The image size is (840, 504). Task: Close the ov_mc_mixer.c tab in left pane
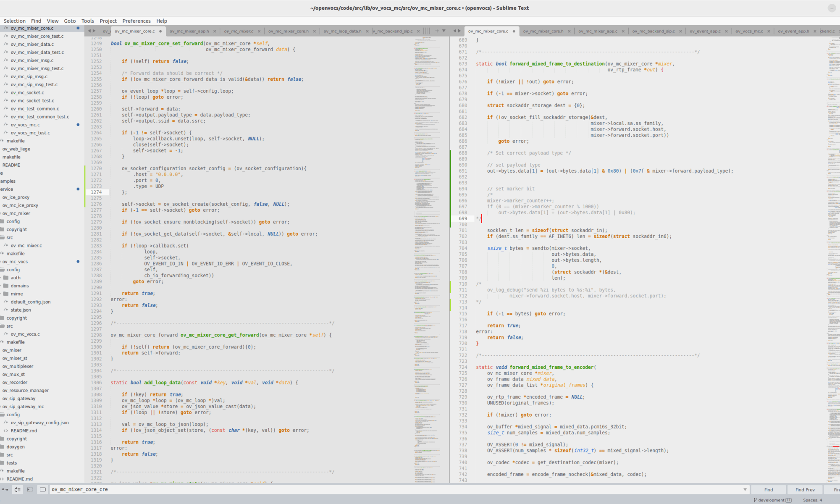coord(259,31)
